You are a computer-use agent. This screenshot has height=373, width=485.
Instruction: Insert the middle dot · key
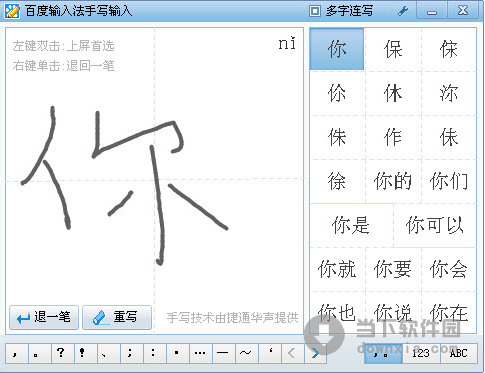[178, 353]
